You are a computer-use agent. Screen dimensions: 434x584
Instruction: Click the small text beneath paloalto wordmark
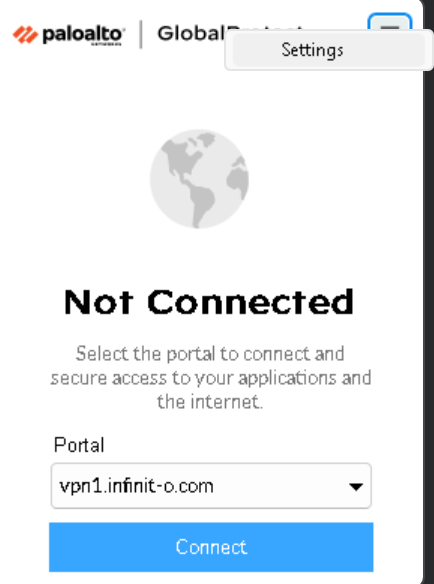106,44
